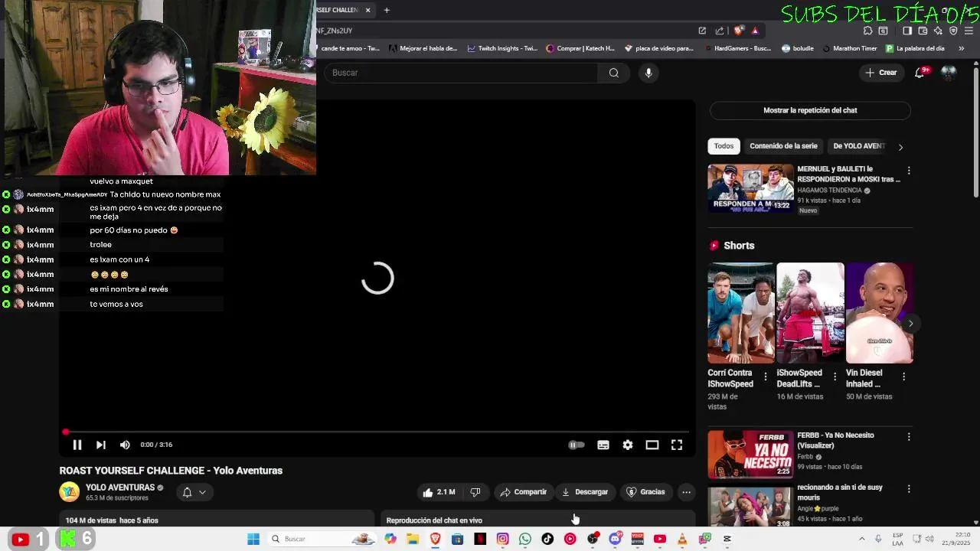
Task: Open YouTube notifications bell with 9+
Action: [x=921, y=73]
